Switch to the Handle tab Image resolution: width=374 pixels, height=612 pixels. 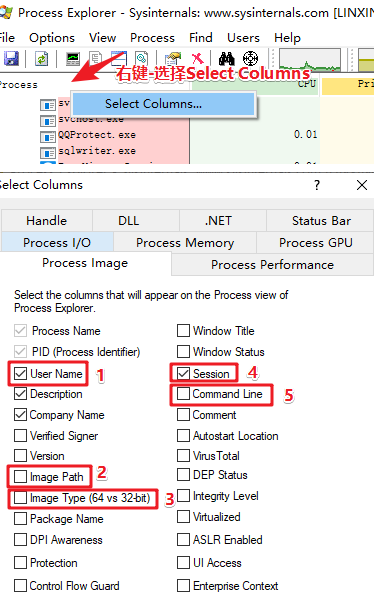pyautogui.click(x=47, y=221)
